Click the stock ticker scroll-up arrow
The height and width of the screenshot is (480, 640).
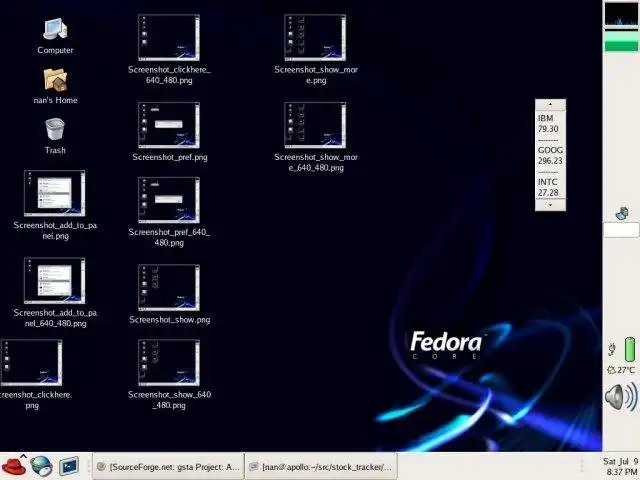[x=550, y=104]
